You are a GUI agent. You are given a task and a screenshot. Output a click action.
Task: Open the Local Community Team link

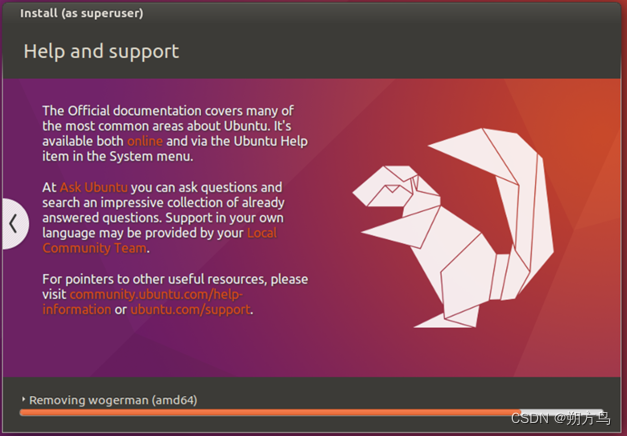(x=160, y=240)
